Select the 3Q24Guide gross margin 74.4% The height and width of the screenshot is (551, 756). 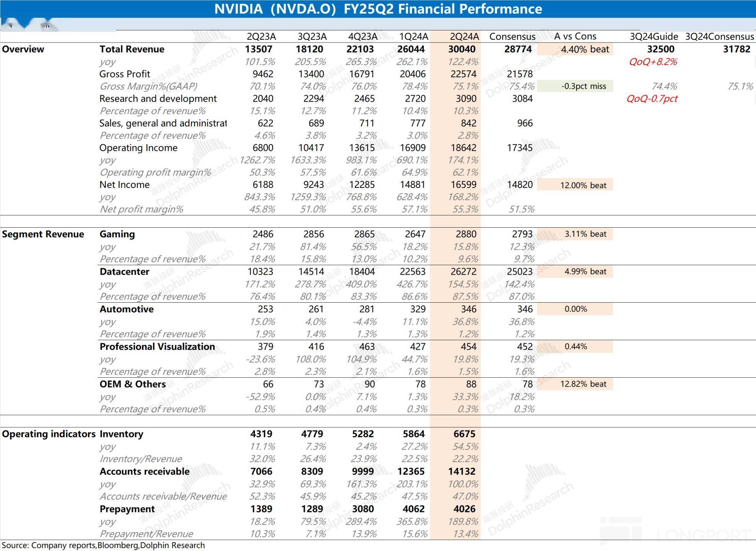(x=665, y=86)
